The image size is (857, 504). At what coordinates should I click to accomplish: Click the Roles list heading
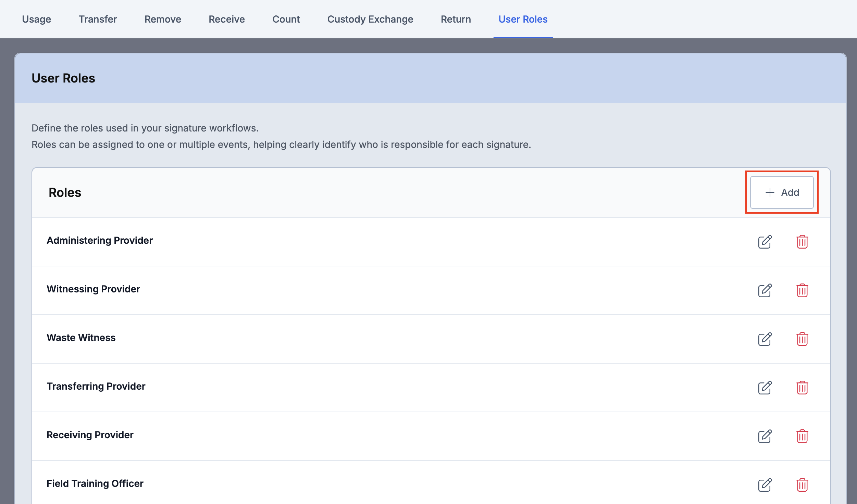(65, 192)
